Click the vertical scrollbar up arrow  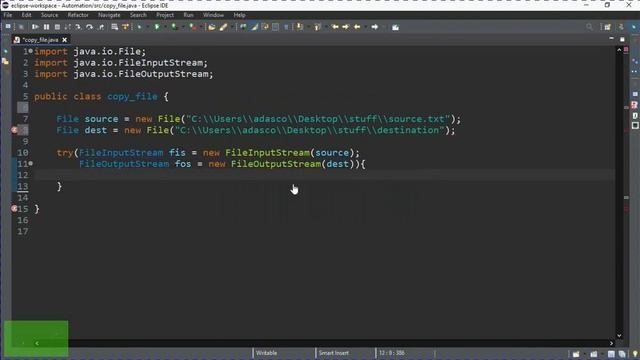619,49
